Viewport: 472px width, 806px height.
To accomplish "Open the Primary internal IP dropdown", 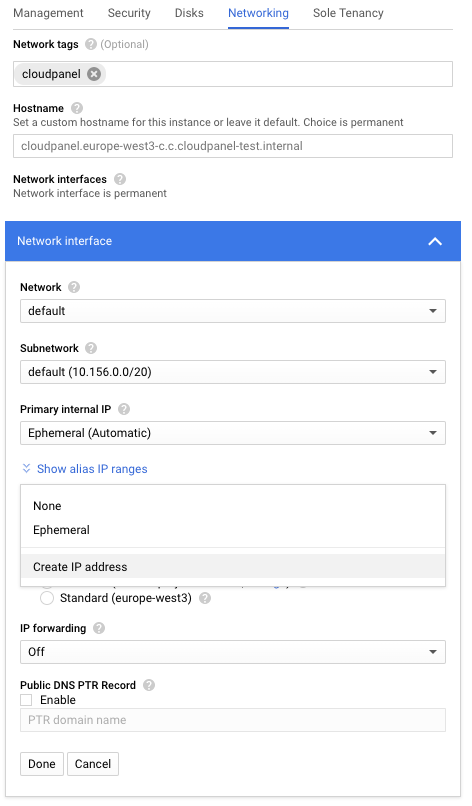I will click(233, 433).
